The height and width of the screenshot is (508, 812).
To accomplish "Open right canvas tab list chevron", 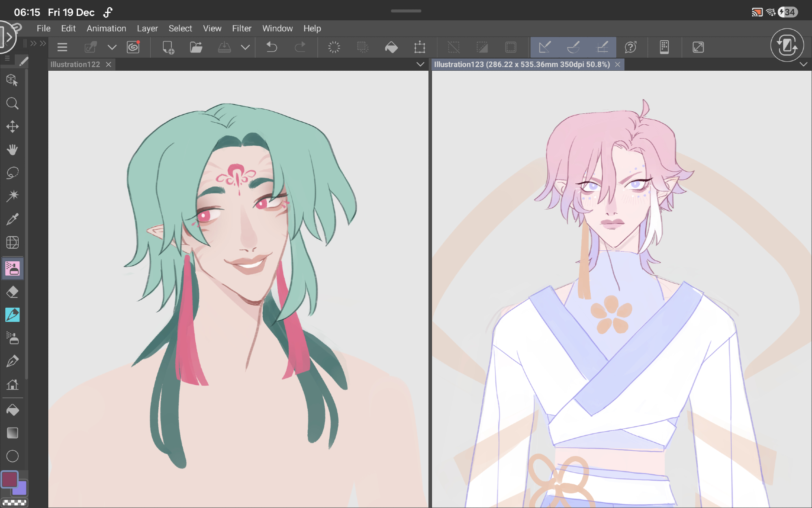I will [803, 64].
